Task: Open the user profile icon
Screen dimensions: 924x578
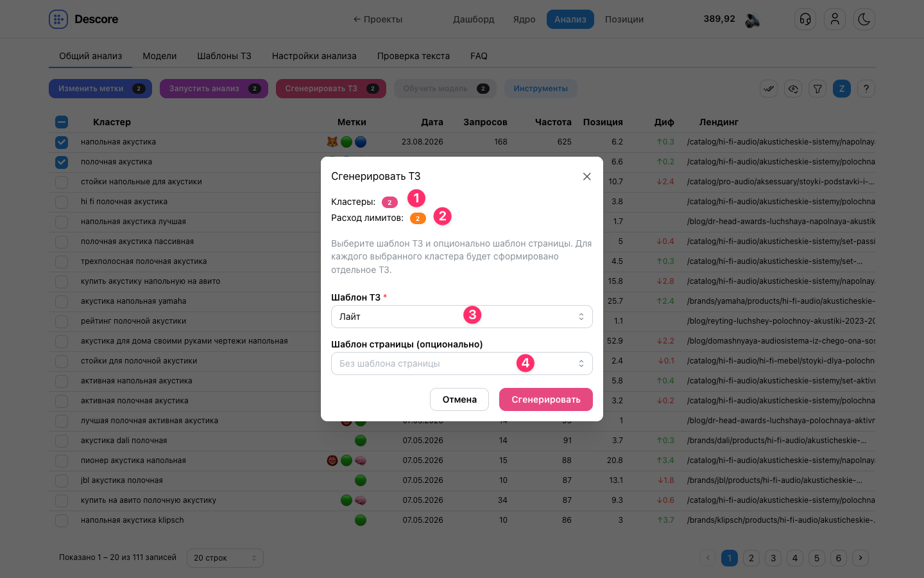Action: (835, 19)
